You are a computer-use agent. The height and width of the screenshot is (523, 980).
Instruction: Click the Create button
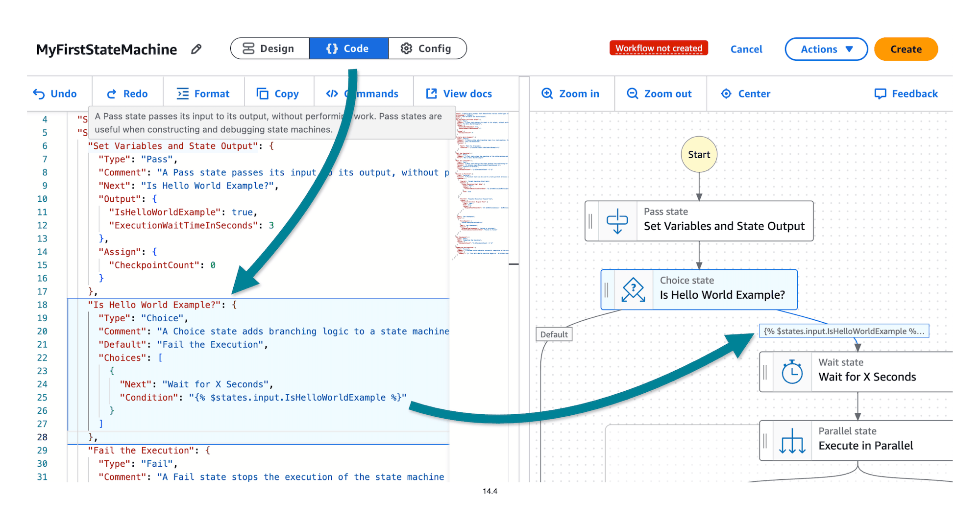pos(906,49)
